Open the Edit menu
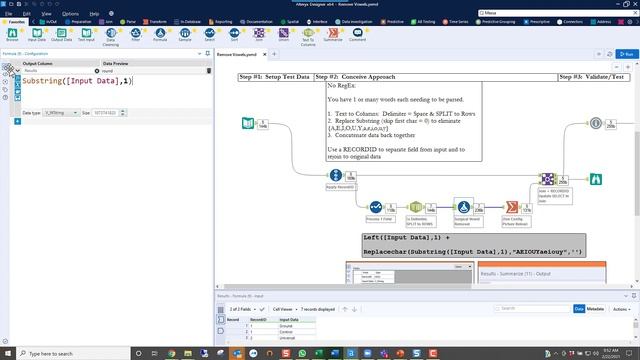The height and width of the screenshot is (360, 640). pyautogui.click(x=27, y=13)
